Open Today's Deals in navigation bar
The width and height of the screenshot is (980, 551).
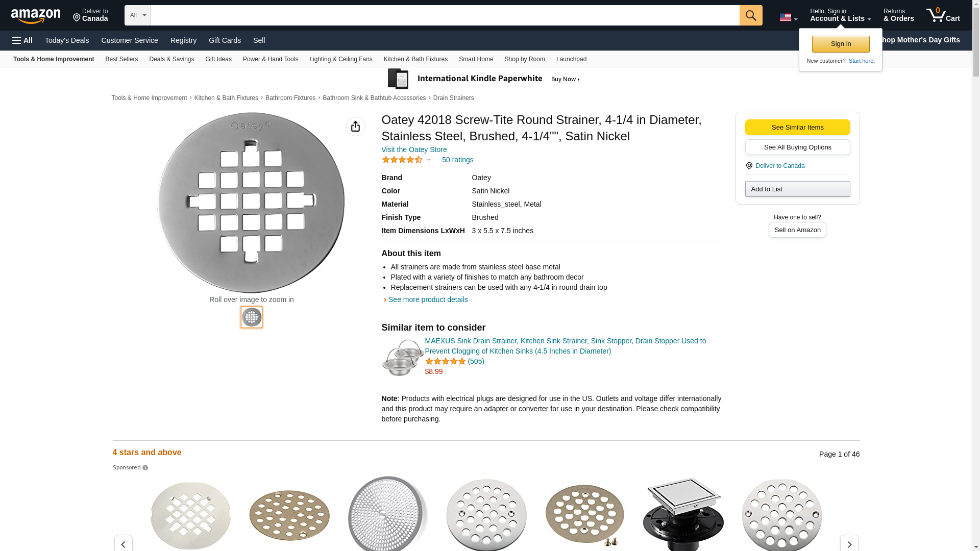pyautogui.click(x=67, y=40)
